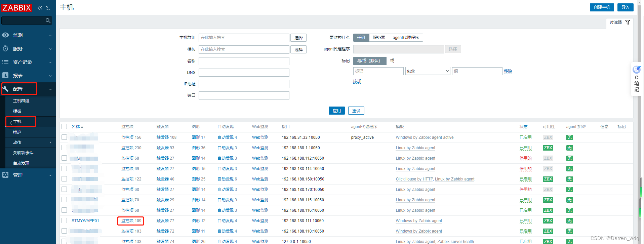The height and width of the screenshot is (244, 644).
Task: Expand the 管理 menu chevron
Action: 50,175
